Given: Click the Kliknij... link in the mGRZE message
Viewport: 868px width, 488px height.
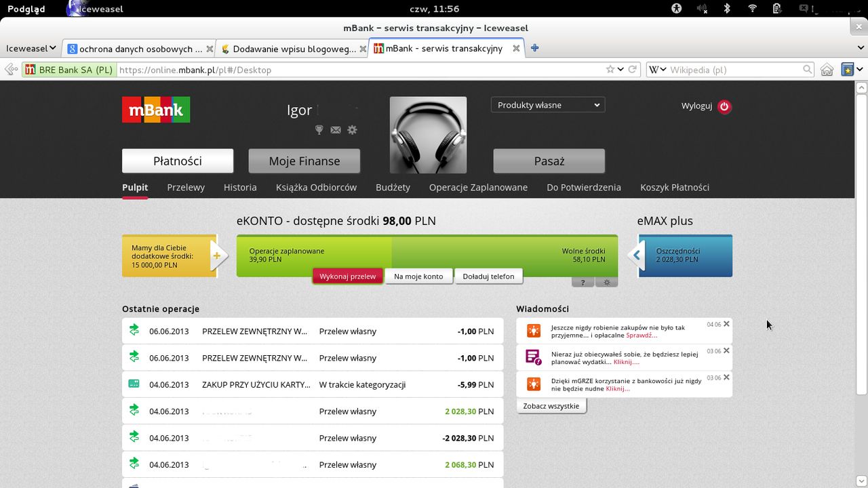Looking at the screenshot, I should (x=618, y=389).
